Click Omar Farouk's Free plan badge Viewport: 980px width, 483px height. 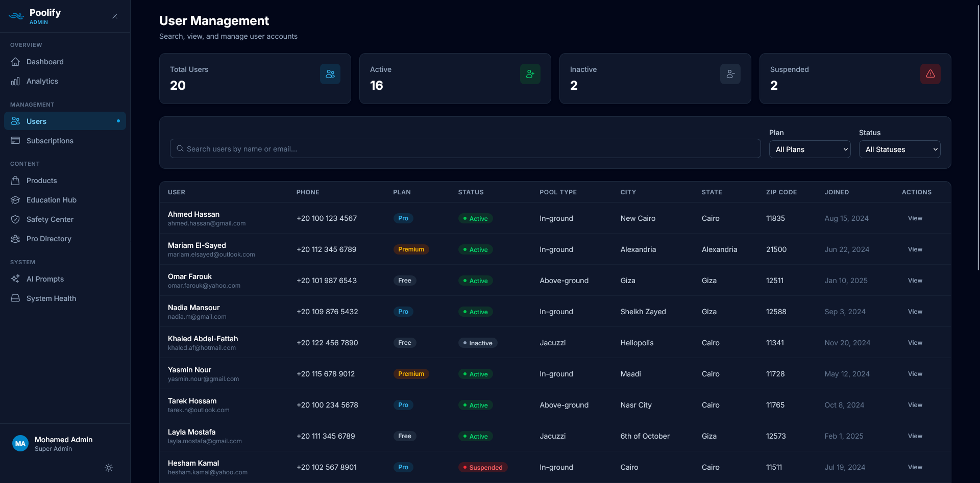pyautogui.click(x=405, y=281)
